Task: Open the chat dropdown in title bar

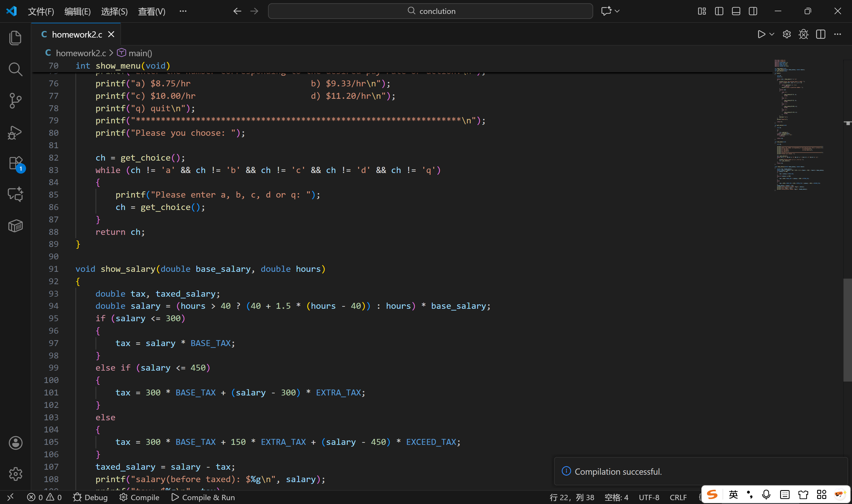Action: click(x=617, y=11)
